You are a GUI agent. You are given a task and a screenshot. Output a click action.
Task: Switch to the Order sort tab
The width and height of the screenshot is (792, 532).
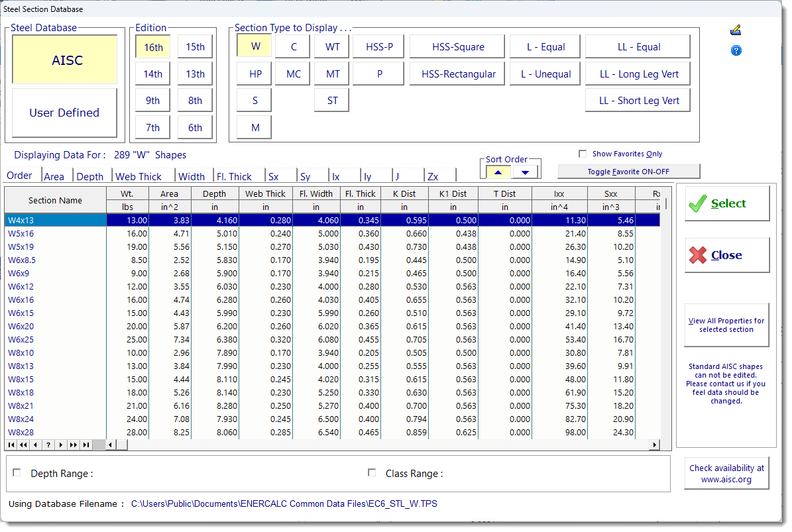coord(20,175)
